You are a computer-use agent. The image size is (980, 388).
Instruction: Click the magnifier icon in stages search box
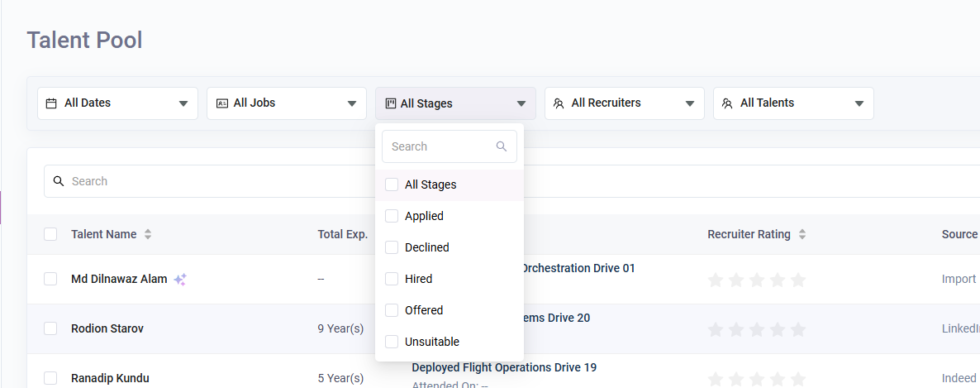pos(502,146)
